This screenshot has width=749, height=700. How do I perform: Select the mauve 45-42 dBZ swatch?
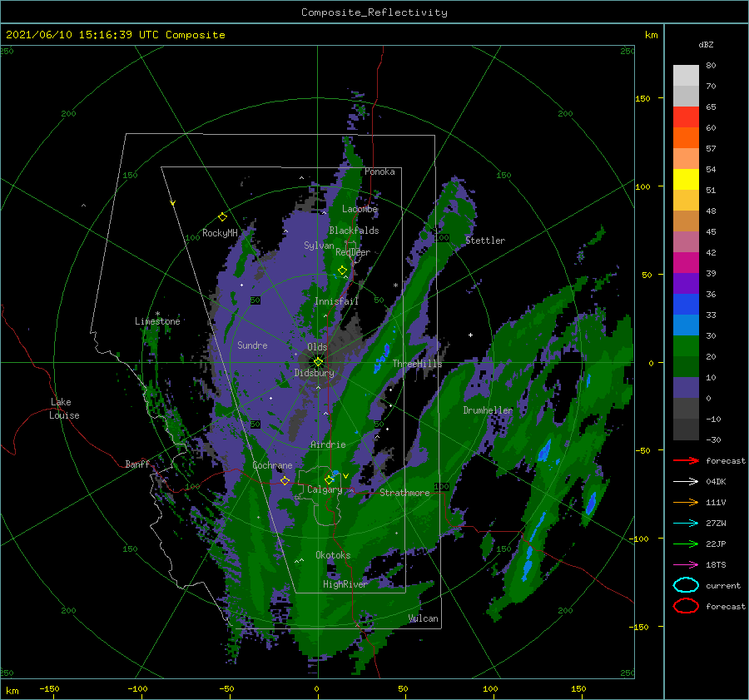pos(686,241)
